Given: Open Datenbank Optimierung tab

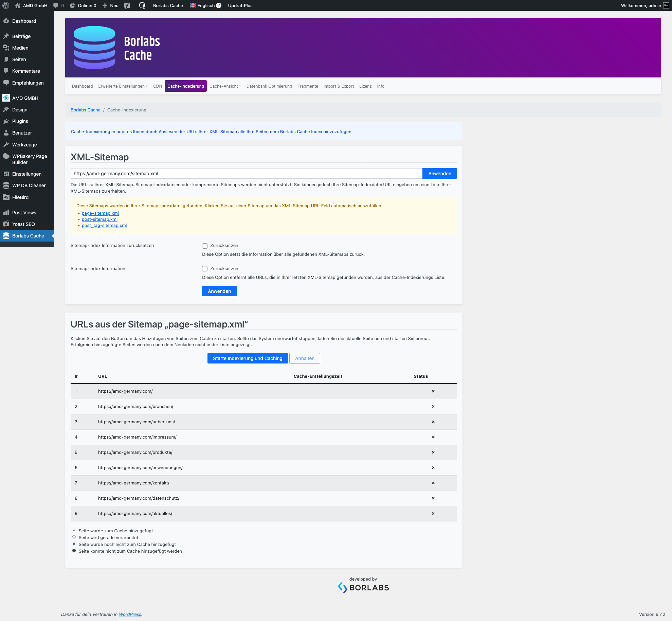Looking at the screenshot, I should pyautogui.click(x=269, y=86).
